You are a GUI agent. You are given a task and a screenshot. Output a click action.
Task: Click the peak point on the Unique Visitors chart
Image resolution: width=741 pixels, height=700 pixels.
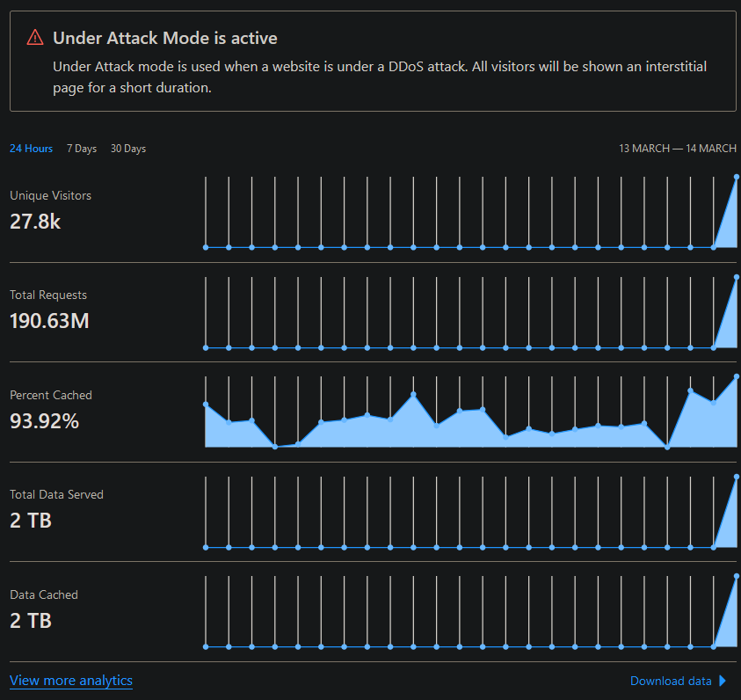pos(736,177)
